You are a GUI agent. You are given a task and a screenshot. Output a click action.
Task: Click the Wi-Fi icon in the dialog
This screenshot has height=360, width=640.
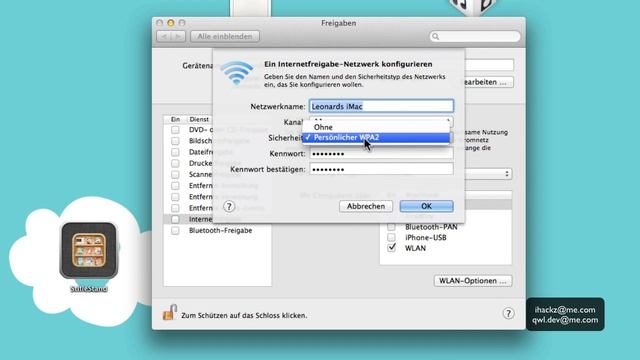point(237,72)
